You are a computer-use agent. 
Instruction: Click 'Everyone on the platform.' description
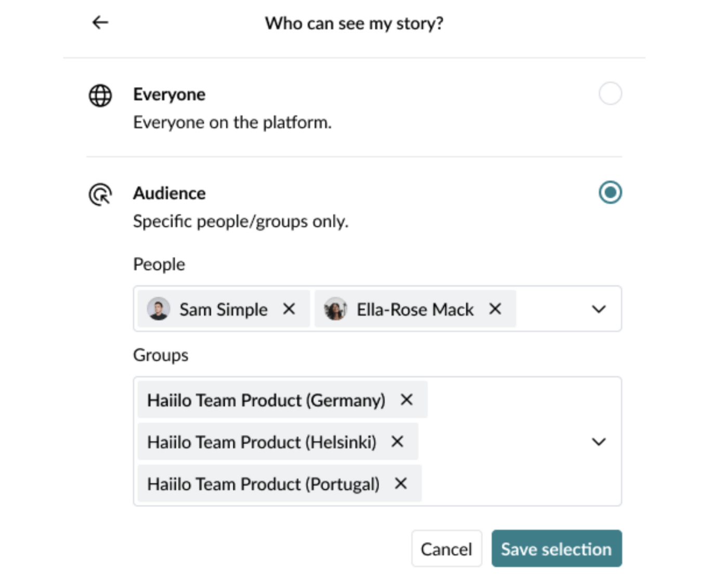coord(232,123)
